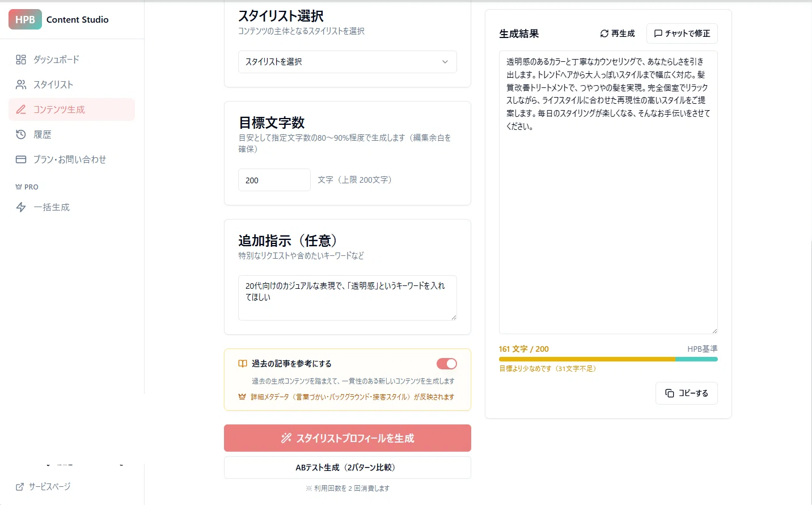This screenshot has height=505, width=812.
Task: Click the 生成結果 heading
Action: point(519,33)
